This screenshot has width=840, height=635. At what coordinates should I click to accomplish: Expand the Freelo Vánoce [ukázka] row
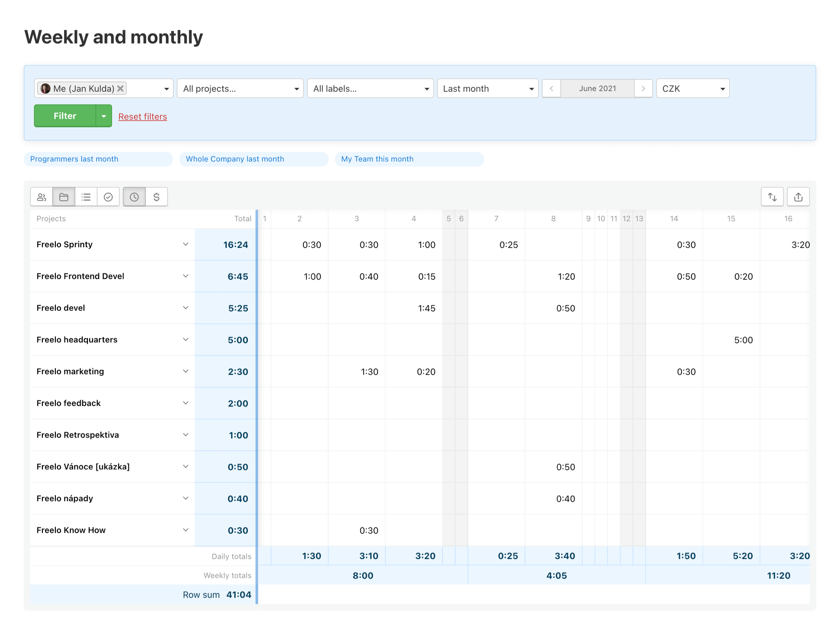186,467
